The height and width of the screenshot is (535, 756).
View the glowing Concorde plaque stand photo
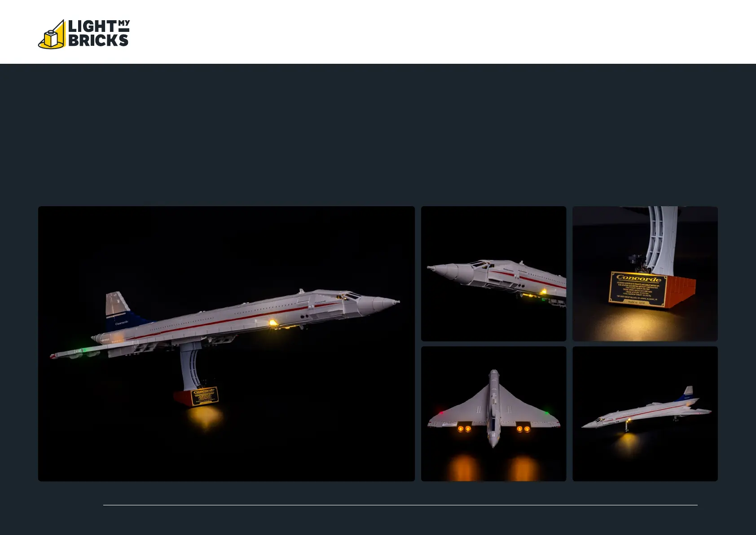coord(645,274)
